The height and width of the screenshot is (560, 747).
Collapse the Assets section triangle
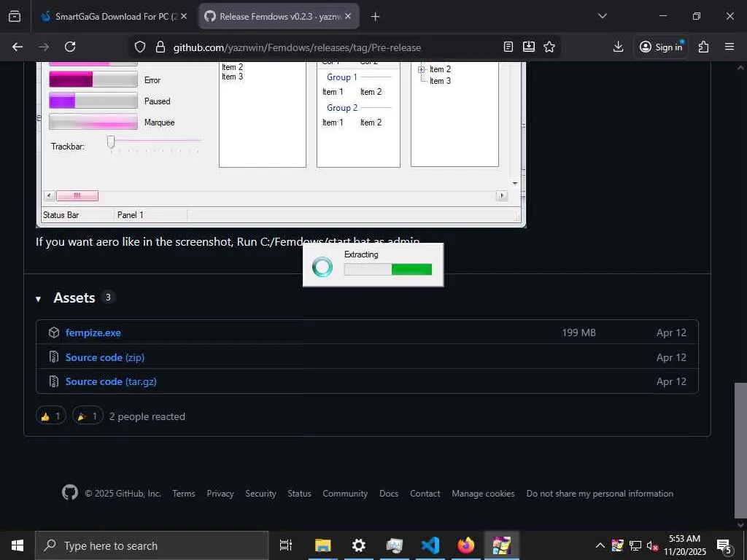(x=38, y=299)
